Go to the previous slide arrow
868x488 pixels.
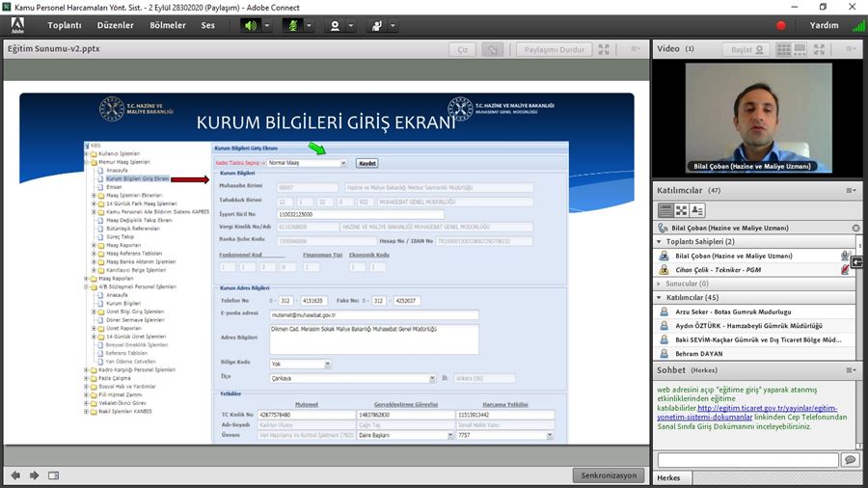click(x=15, y=475)
